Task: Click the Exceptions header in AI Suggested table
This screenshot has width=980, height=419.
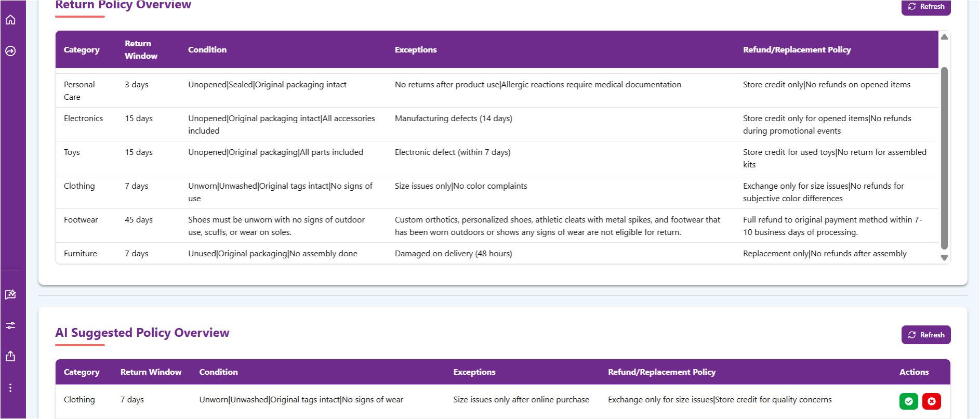Action: pos(474,372)
